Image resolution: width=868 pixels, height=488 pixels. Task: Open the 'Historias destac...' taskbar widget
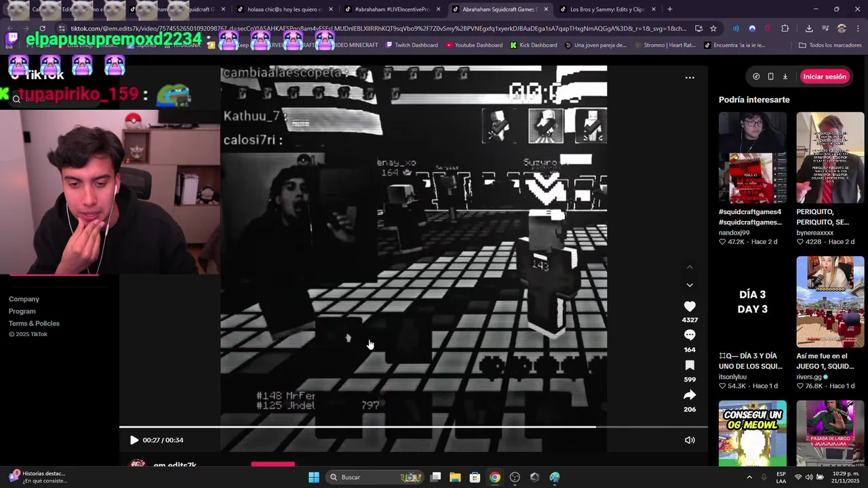(37, 477)
